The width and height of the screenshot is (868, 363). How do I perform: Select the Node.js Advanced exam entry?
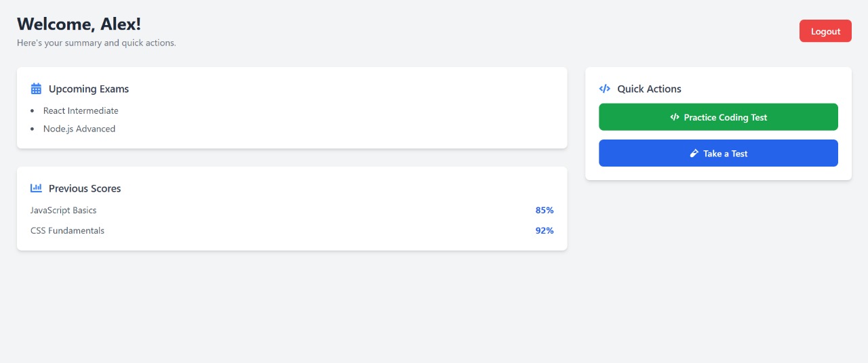[x=79, y=129]
